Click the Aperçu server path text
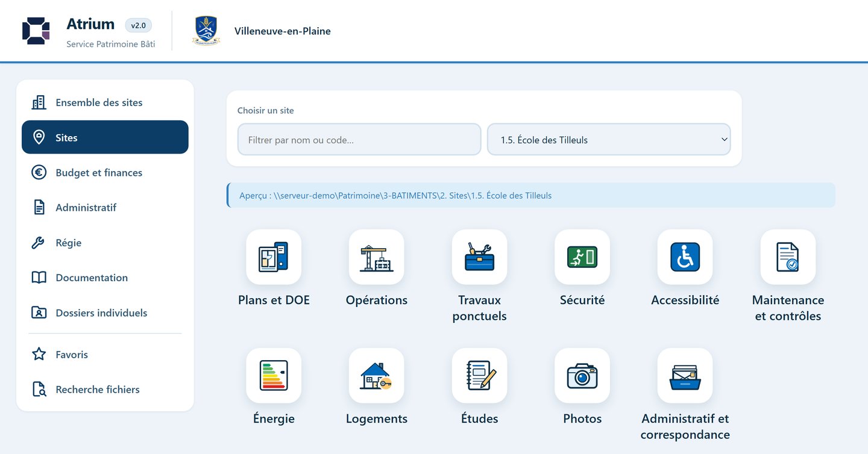Image resolution: width=868 pixels, height=454 pixels. (395, 196)
